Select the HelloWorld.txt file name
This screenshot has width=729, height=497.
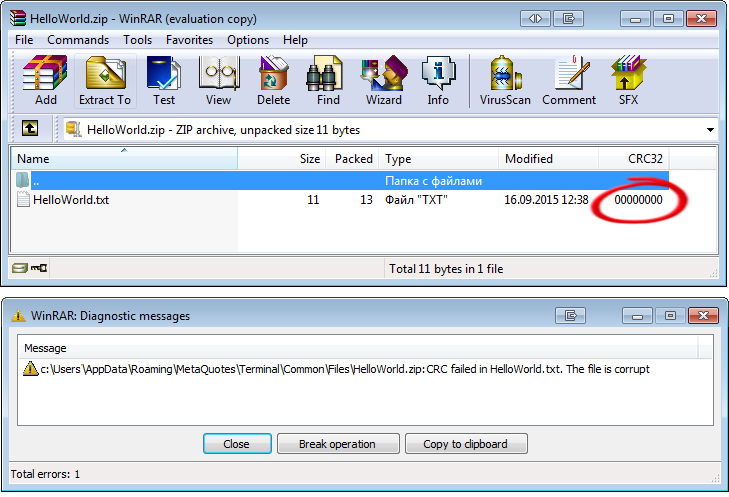coord(71,199)
